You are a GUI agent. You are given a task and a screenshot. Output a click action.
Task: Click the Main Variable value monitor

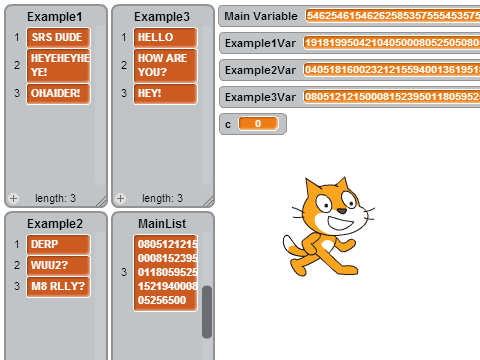pyautogui.click(x=393, y=16)
